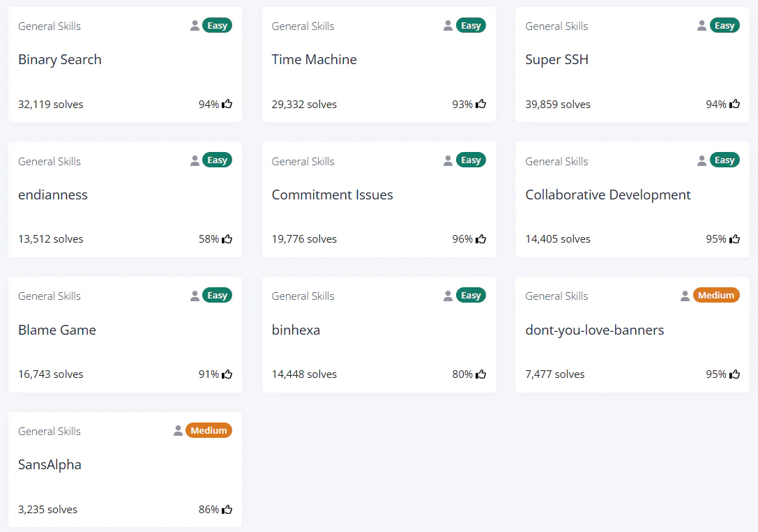The width and height of the screenshot is (758, 532).
Task: Click the "16,743 solves" text
Action: [x=51, y=374]
